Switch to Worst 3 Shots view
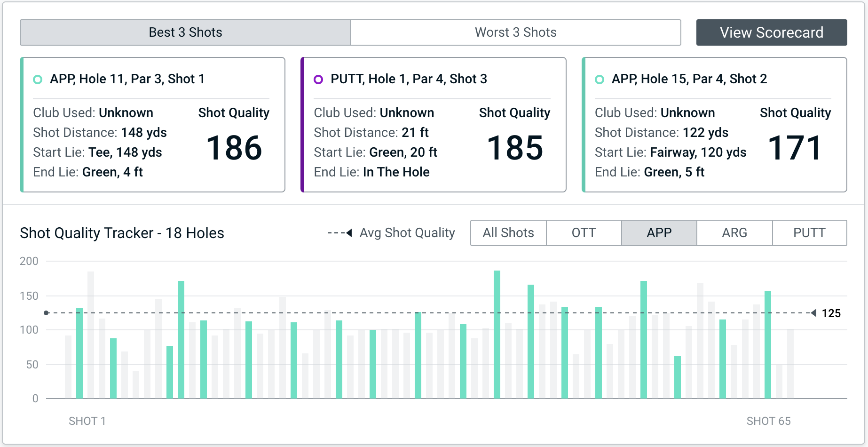This screenshot has width=868, height=447. point(515,32)
